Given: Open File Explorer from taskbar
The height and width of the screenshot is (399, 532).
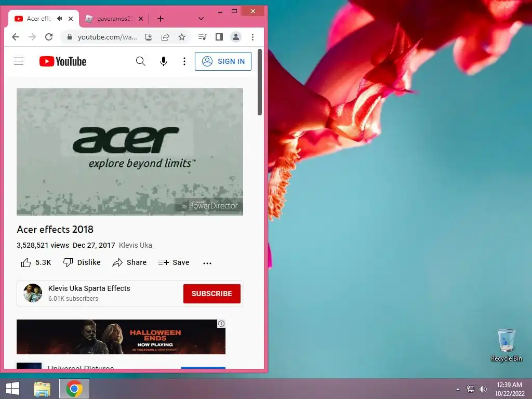Looking at the screenshot, I should [x=42, y=389].
